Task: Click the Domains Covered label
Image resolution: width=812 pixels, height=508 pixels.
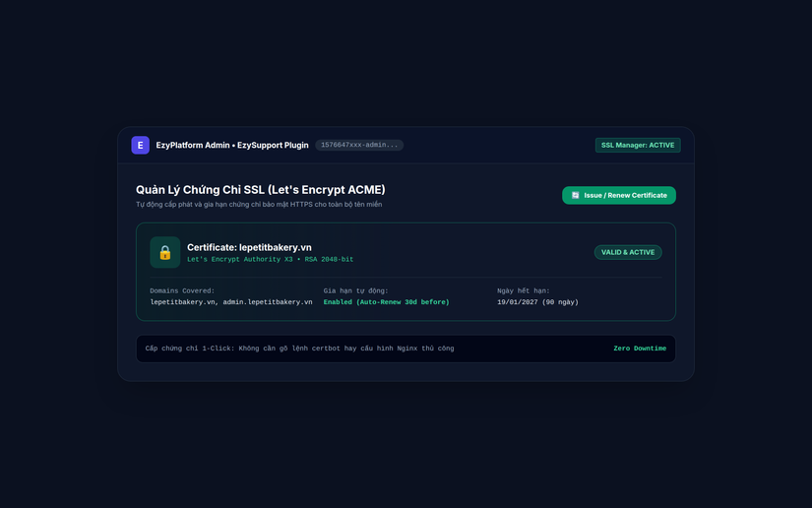Action: click(182, 291)
